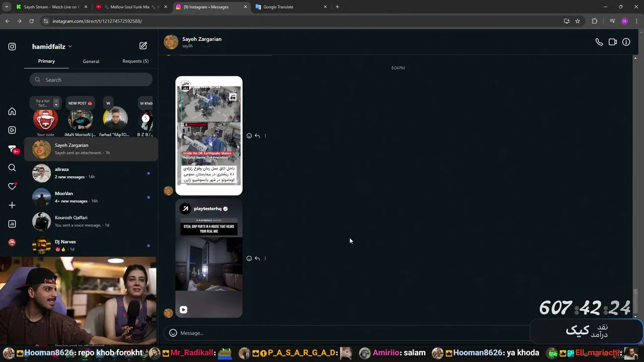Image resolution: width=644 pixels, height=362 pixels.
Task: Open the MooVan conversation
Action: click(x=91, y=197)
